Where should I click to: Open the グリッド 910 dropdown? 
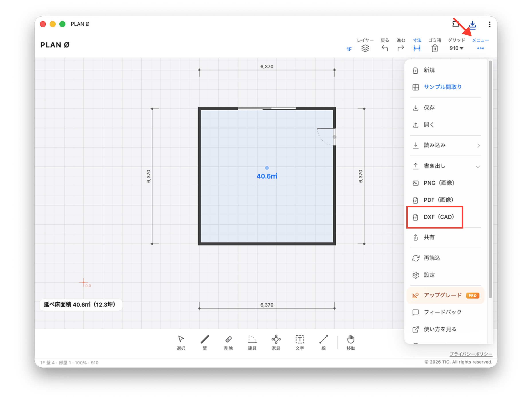(456, 48)
